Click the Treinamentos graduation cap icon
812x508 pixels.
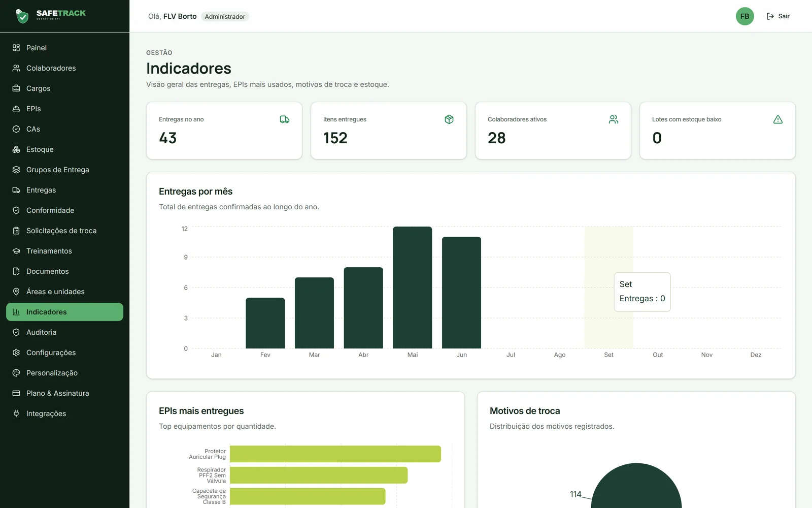click(x=16, y=251)
